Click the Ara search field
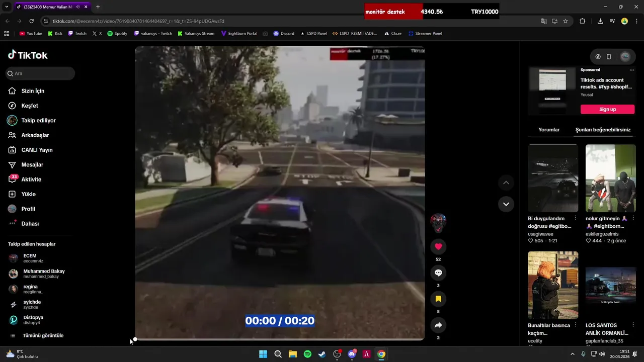Viewport: 644px width, 362px height. (40, 73)
